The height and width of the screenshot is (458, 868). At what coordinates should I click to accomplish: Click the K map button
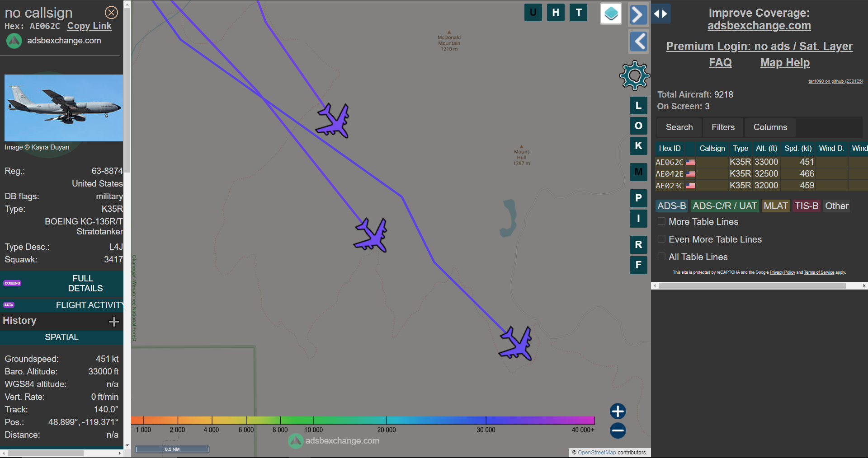pos(638,145)
